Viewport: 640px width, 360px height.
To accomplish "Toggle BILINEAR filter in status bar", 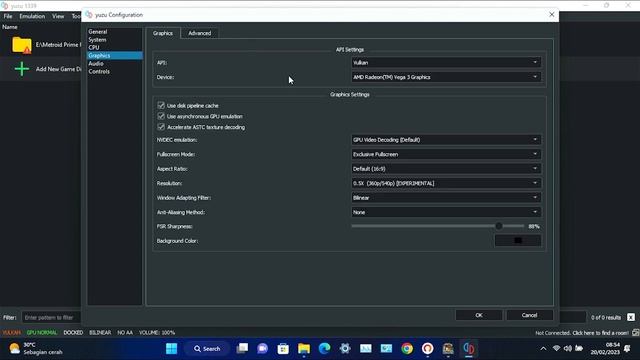I will click(100, 333).
